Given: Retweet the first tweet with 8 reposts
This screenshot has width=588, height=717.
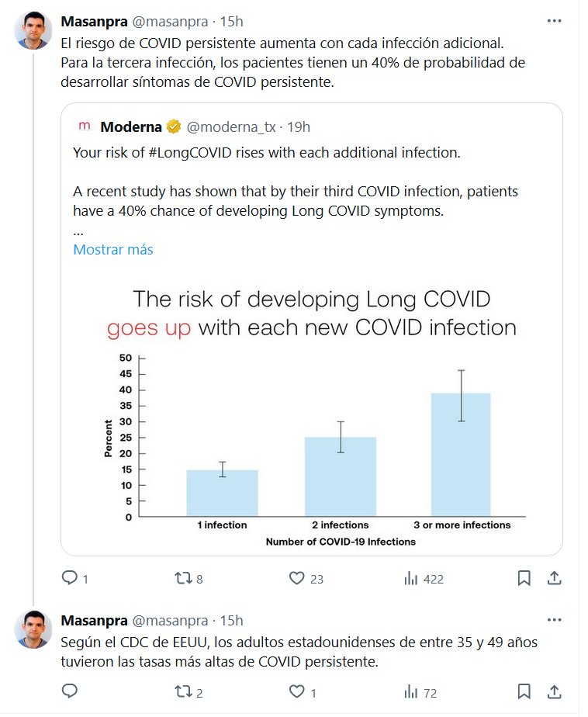Looking at the screenshot, I should point(183,578).
